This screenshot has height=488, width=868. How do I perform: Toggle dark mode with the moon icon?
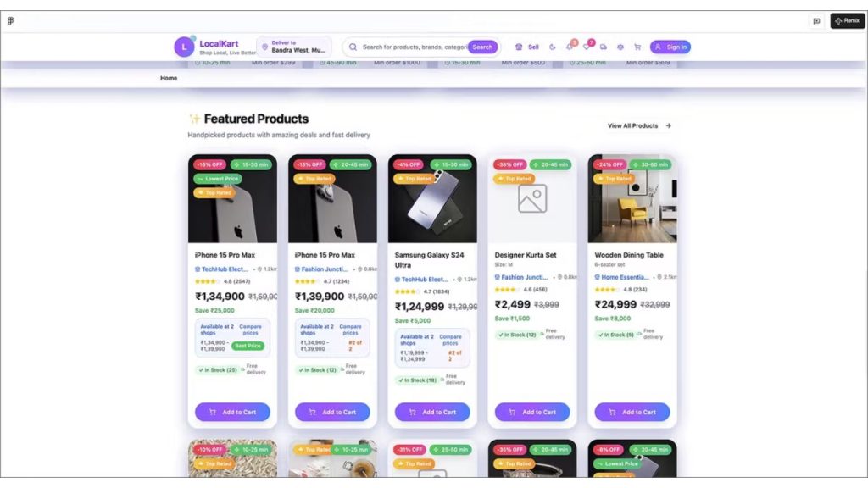[552, 47]
